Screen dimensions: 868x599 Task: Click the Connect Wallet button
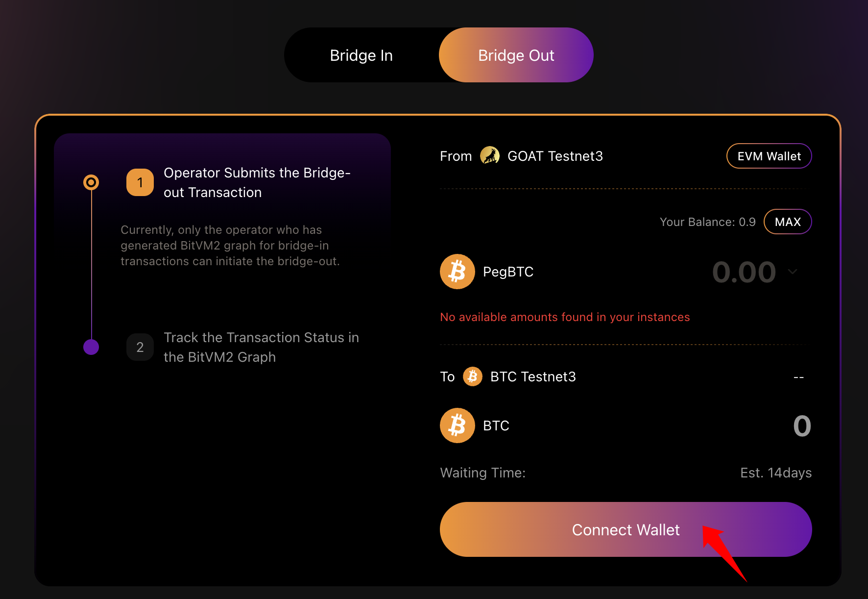click(626, 529)
